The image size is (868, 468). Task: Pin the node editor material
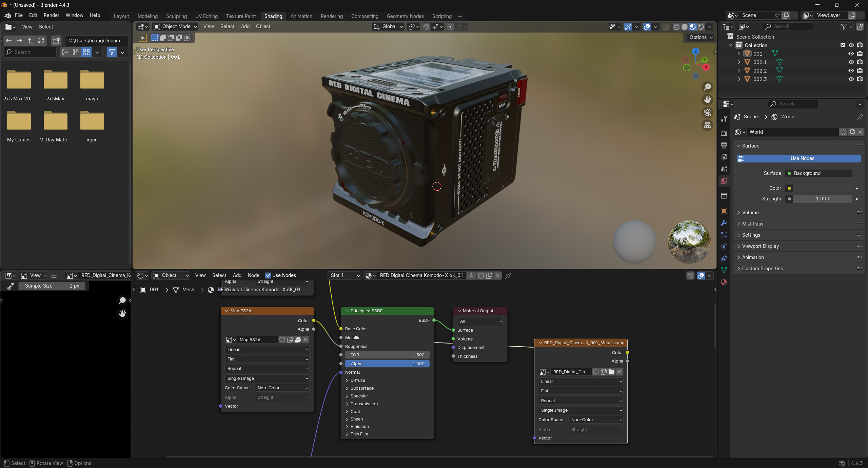[508, 275]
